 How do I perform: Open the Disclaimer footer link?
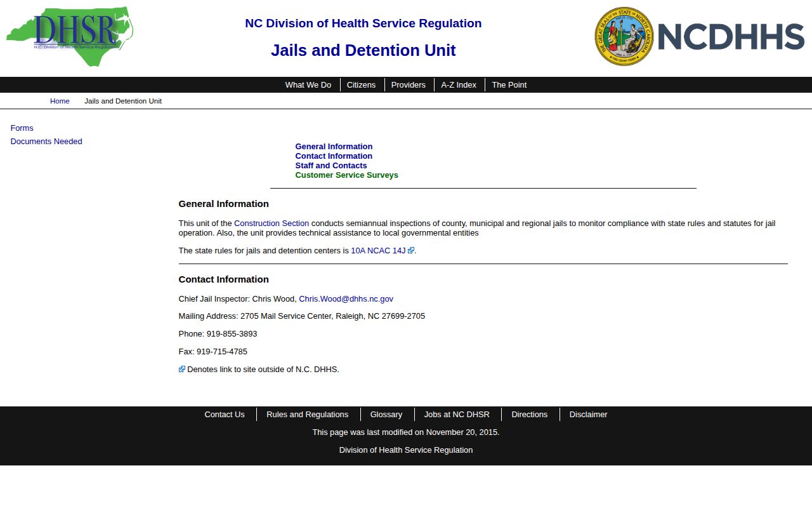(x=589, y=415)
